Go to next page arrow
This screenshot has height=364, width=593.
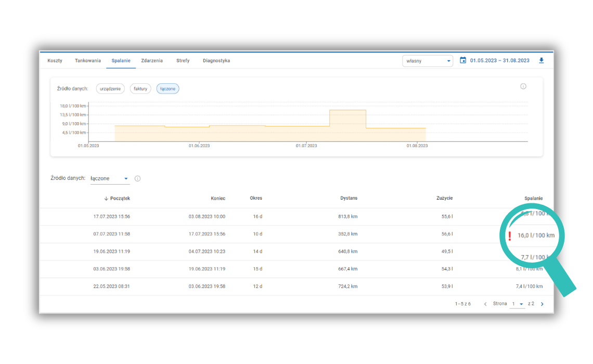(542, 304)
